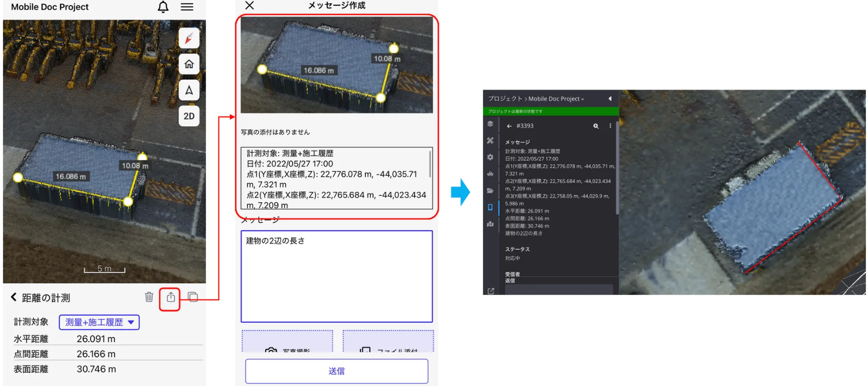868x386 pixels.
Task: Click the message field containing 建物の2辺の長さ
Action: point(337,276)
